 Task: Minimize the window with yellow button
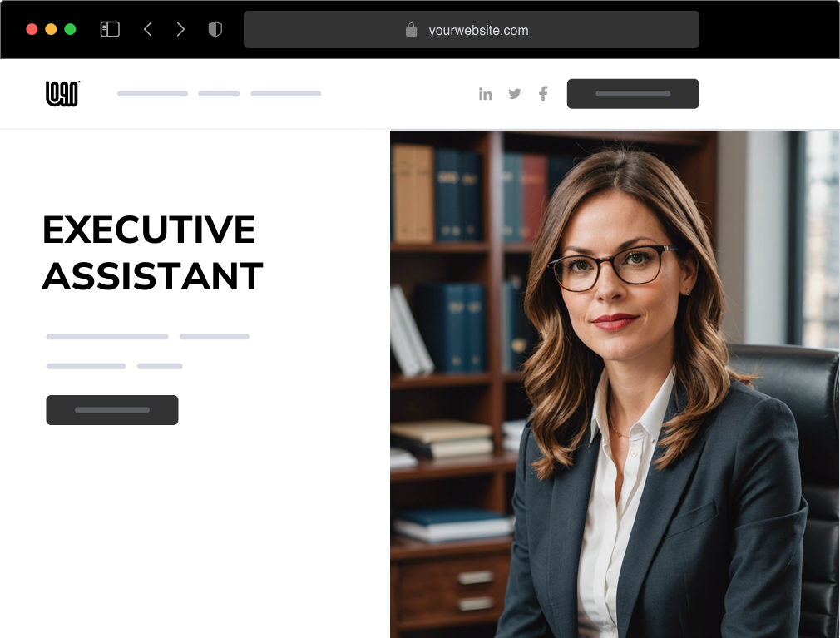coord(51,29)
